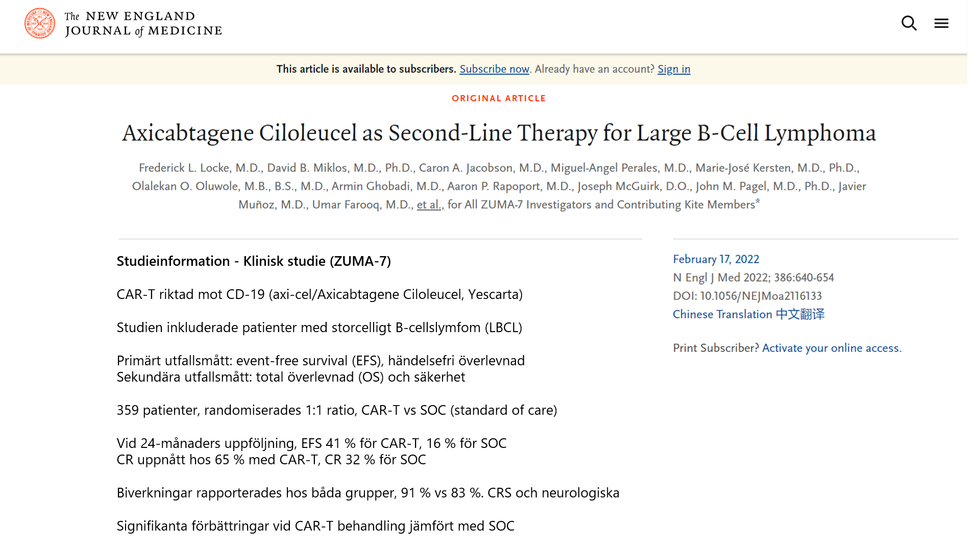Click Activate your online access link
Viewport: 980px width, 551px height.
pos(831,348)
